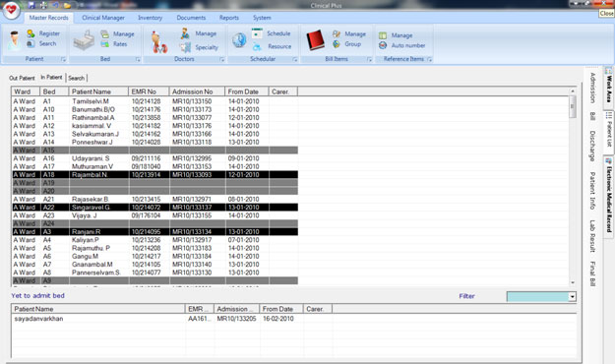Switch to the Out Patient tab
615x364 pixels.
coord(22,78)
